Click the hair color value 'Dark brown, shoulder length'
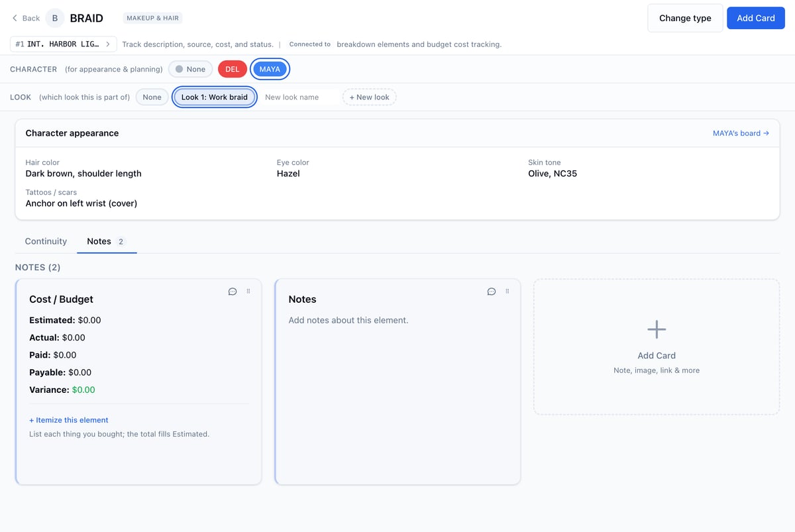 coord(83,174)
